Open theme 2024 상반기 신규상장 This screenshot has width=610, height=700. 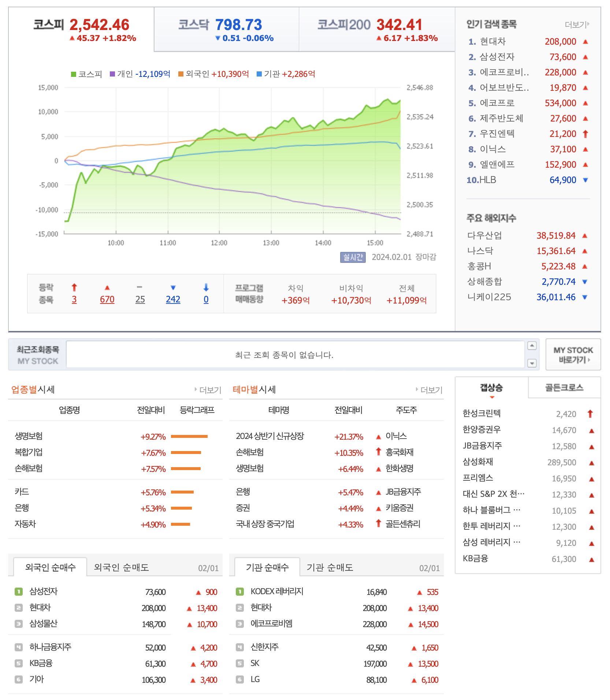tap(270, 436)
